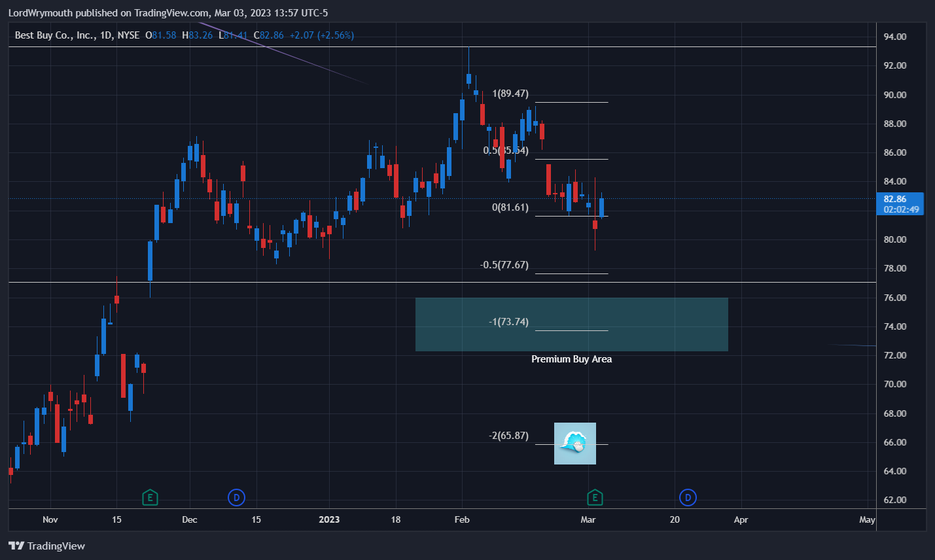Select the -1(73.74) Fibonacci label
935x560 pixels.
tap(508, 322)
